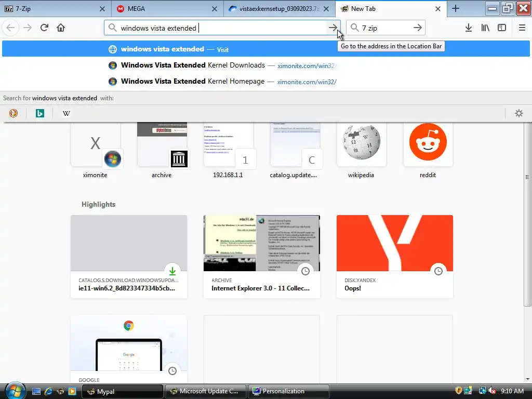Image resolution: width=532 pixels, height=399 pixels.
Task: Go to the Home page
Action: (x=61, y=28)
